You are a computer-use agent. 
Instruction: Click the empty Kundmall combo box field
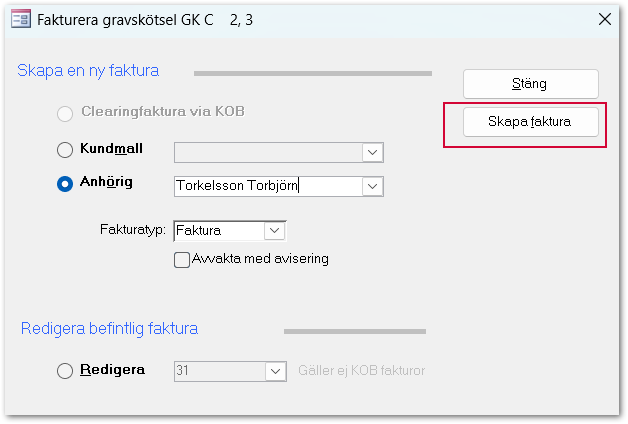pyautogui.click(x=266, y=151)
